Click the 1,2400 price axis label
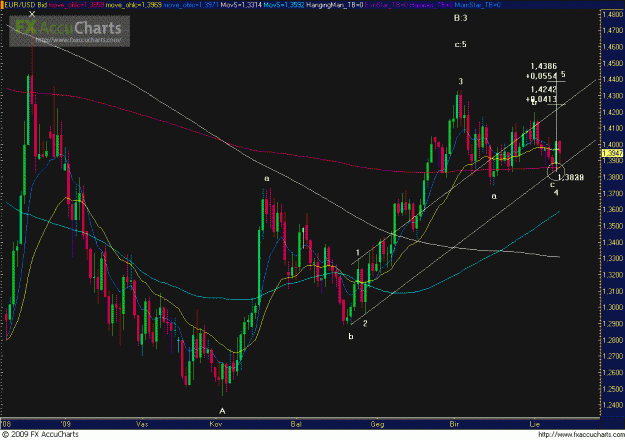Image resolution: width=625 pixels, height=440 pixels. click(x=613, y=405)
